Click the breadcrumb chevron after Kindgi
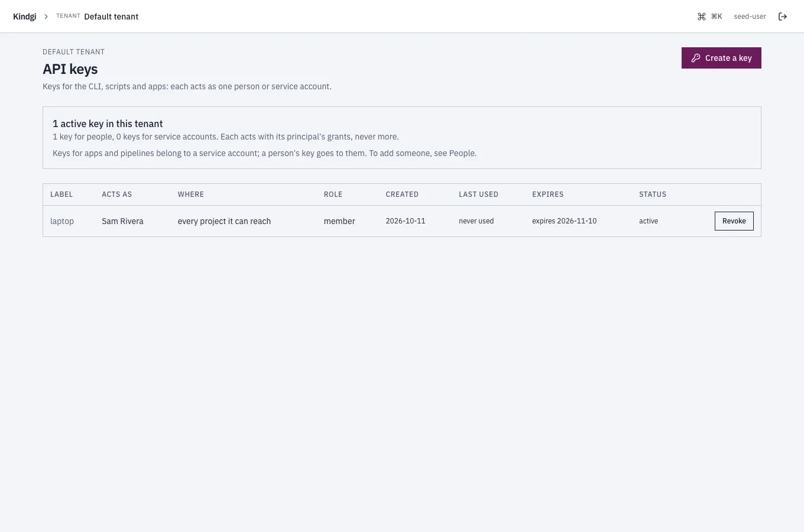Viewport: 804px width, 532px height. coord(46,17)
